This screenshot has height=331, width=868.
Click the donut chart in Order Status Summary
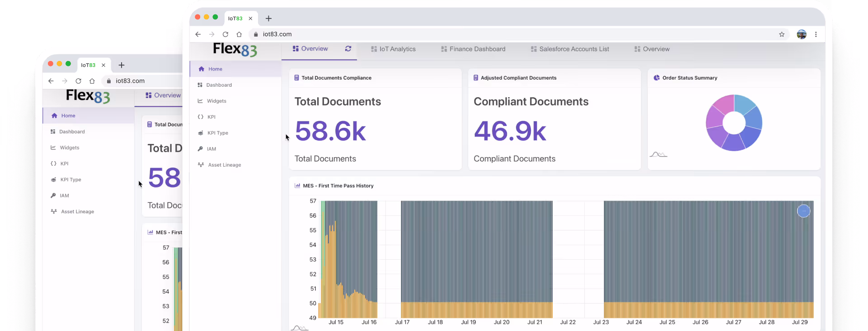tap(734, 123)
